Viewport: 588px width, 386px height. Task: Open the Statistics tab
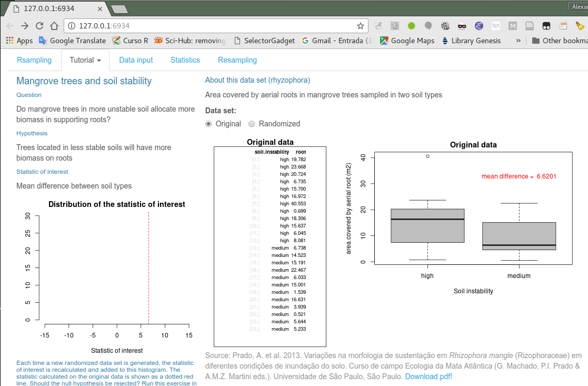pos(185,60)
